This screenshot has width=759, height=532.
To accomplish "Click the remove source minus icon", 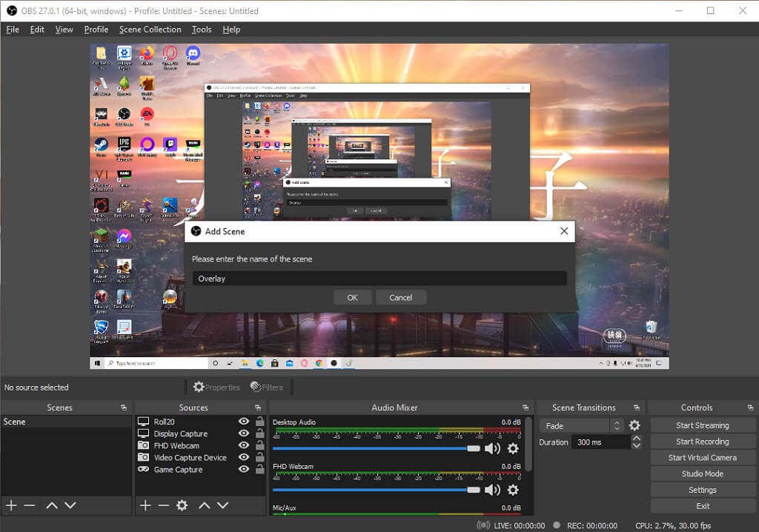I will tap(163, 505).
